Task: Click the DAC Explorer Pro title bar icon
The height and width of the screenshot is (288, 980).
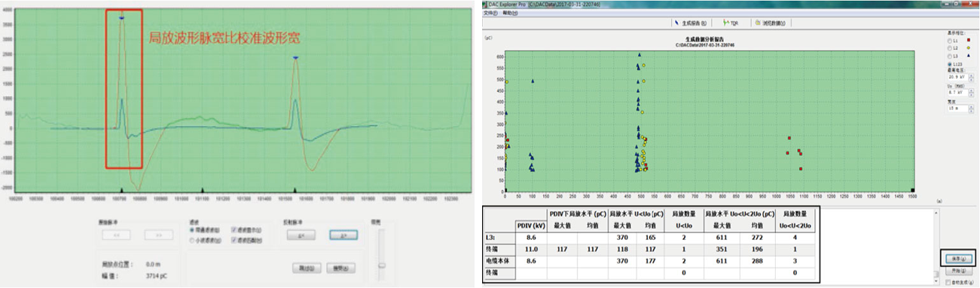Action: tap(484, 5)
